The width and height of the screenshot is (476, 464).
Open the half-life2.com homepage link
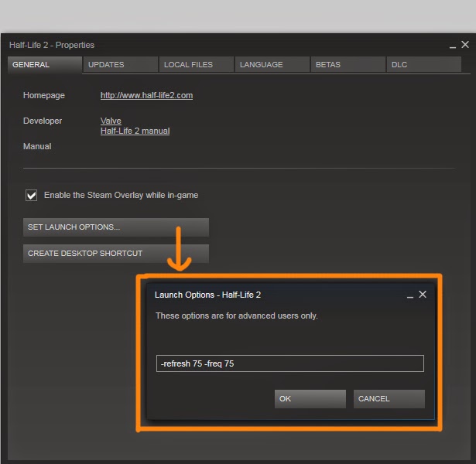146,96
